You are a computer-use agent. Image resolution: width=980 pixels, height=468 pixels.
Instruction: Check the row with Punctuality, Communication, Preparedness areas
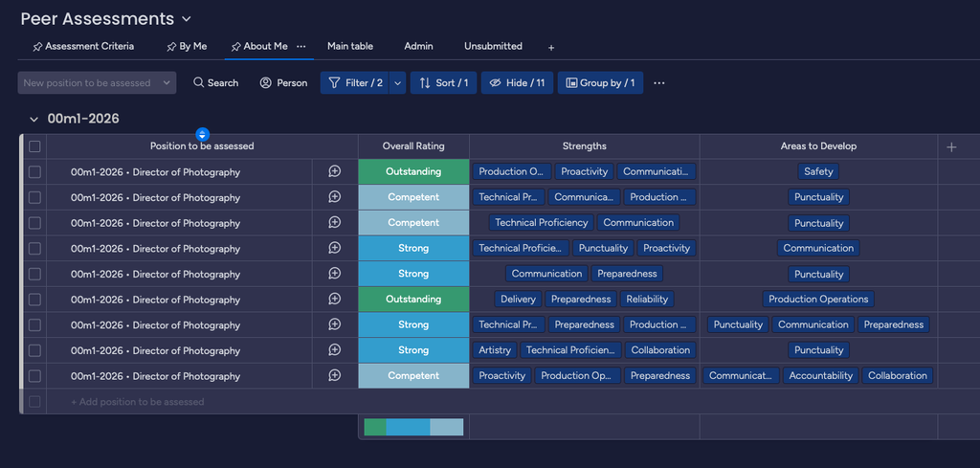34,324
